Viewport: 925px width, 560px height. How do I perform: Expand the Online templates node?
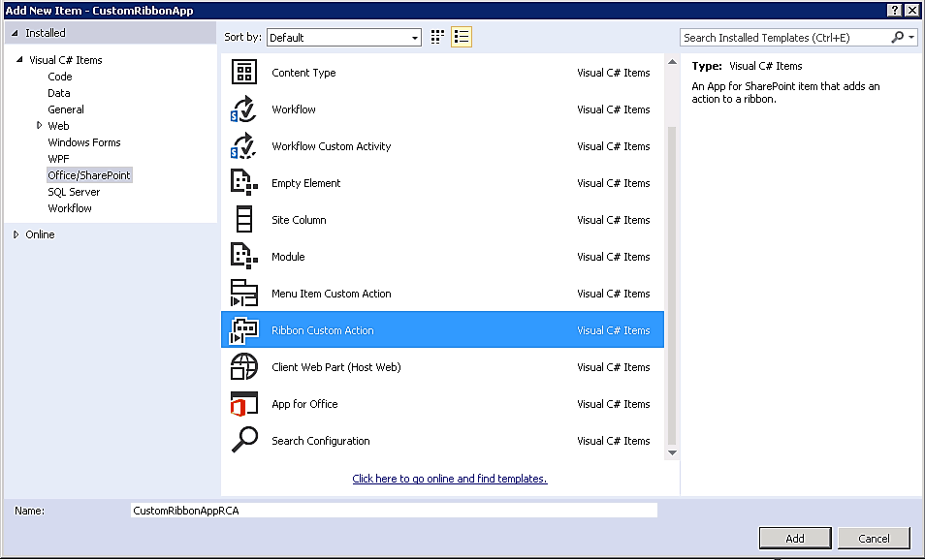coord(16,233)
